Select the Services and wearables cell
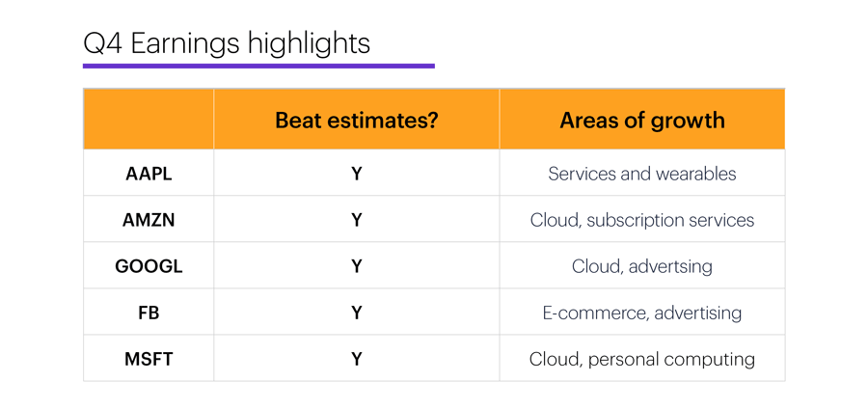Screen dimensions: 868x409 click(x=642, y=174)
